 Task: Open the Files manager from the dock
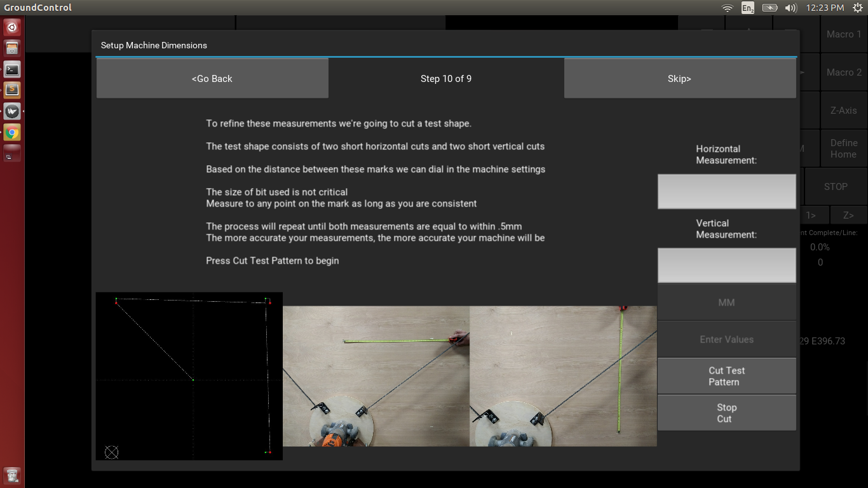(x=11, y=48)
